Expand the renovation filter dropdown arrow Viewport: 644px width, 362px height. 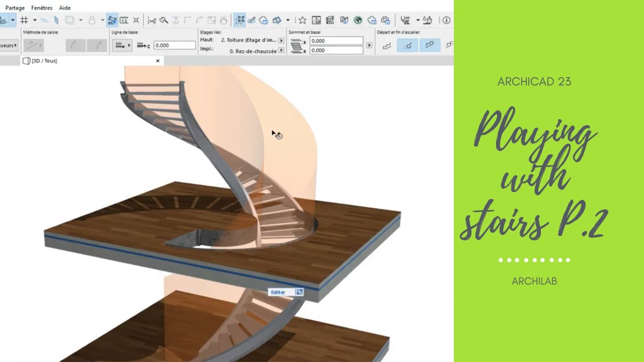coord(418,20)
